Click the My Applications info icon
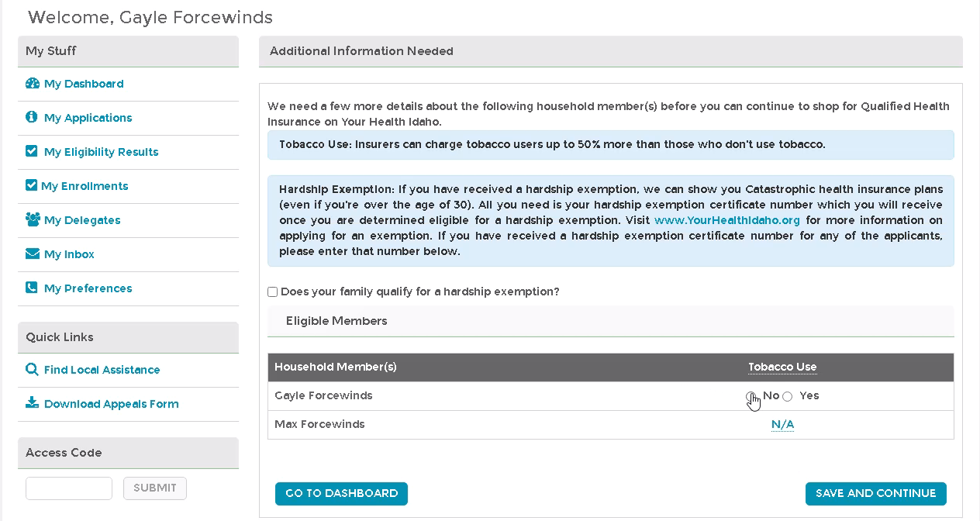This screenshot has height=521, width=980. (x=32, y=118)
